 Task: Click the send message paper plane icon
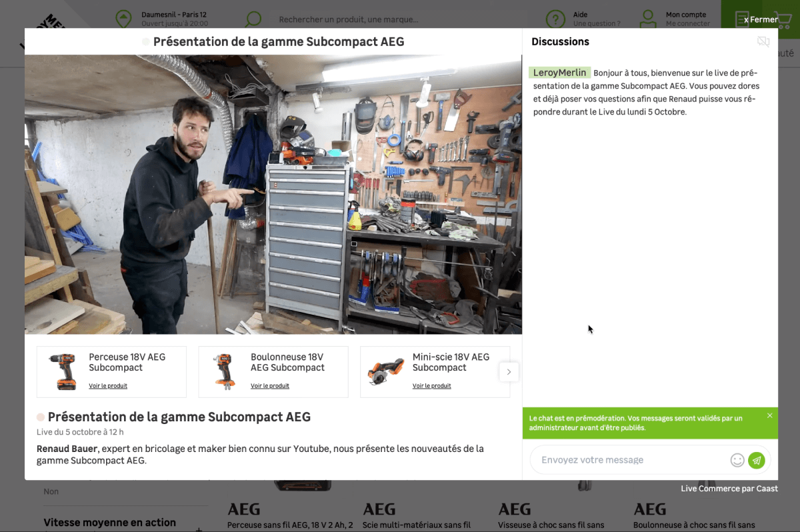[x=756, y=460]
